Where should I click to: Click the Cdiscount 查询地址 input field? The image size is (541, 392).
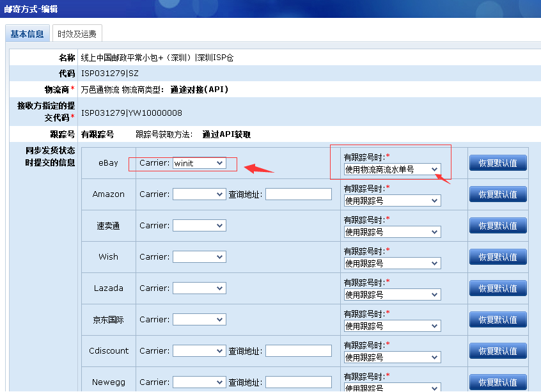tap(298, 351)
